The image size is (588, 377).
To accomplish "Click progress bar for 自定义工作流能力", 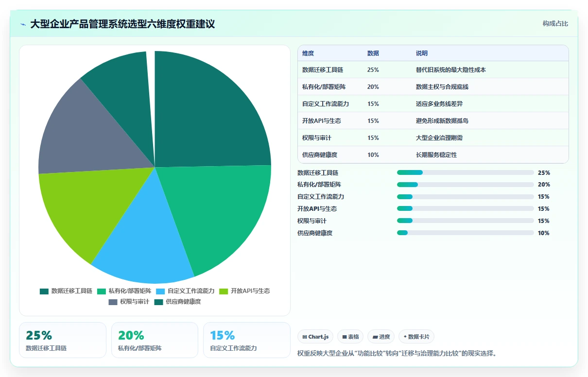I will 466,197.
